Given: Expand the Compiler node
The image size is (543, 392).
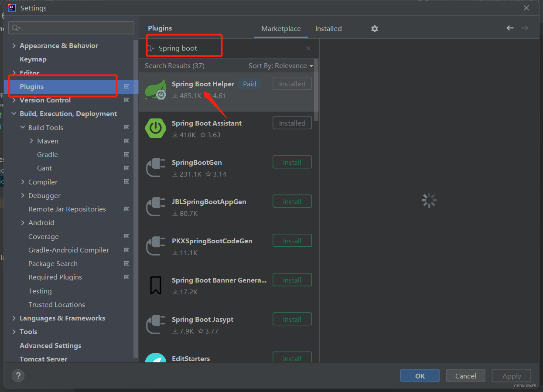Looking at the screenshot, I should click(x=23, y=182).
